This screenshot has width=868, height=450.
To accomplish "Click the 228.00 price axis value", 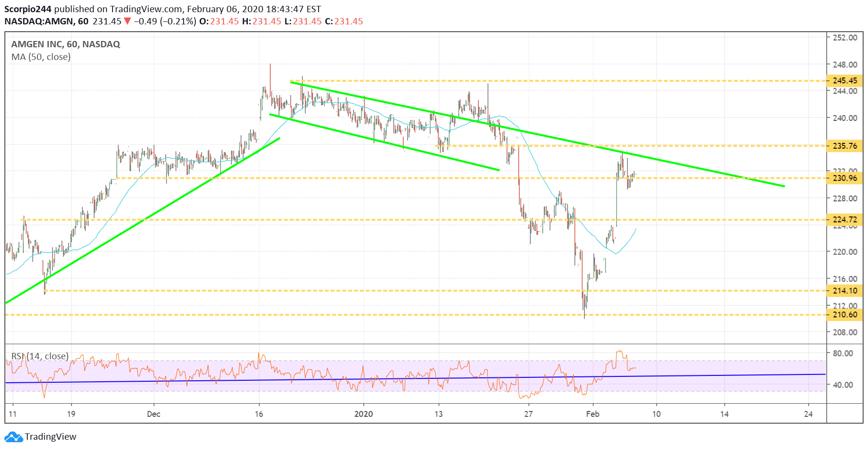I will pyautogui.click(x=845, y=198).
